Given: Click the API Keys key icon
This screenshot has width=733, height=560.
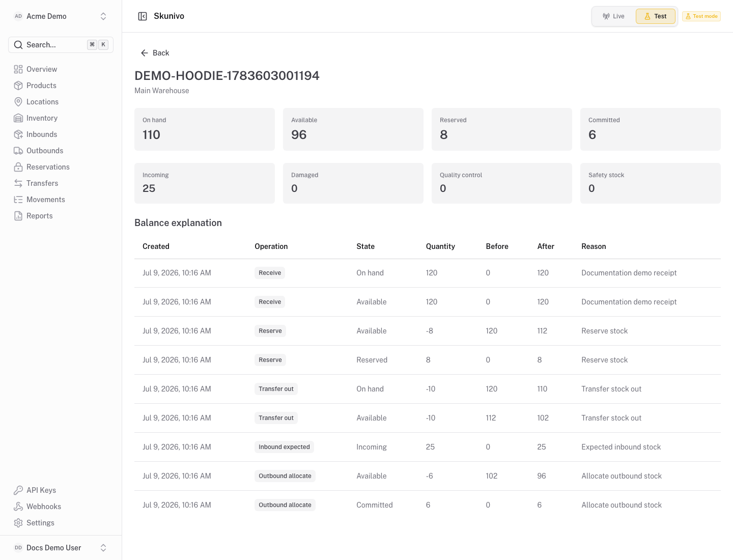Looking at the screenshot, I should [18, 490].
